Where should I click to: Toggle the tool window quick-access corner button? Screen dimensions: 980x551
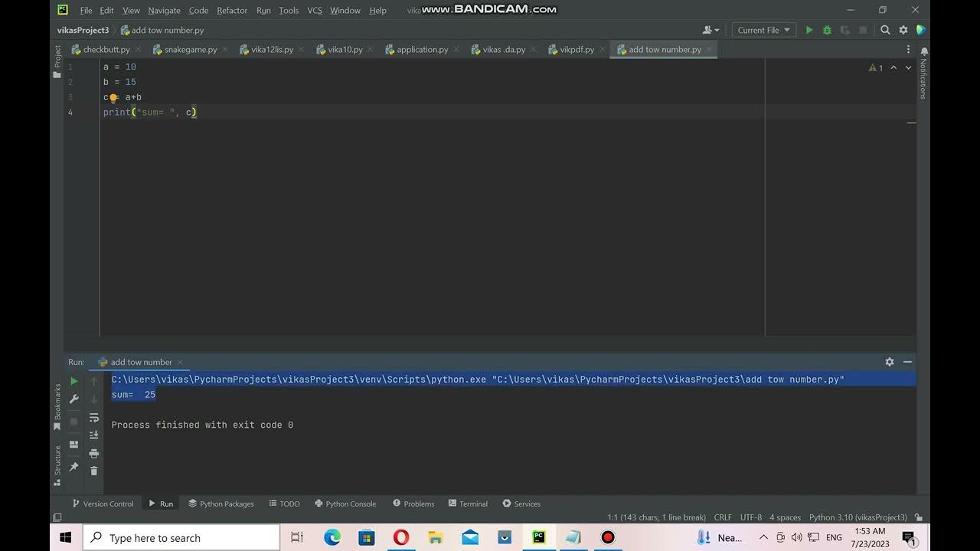click(x=57, y=517)
